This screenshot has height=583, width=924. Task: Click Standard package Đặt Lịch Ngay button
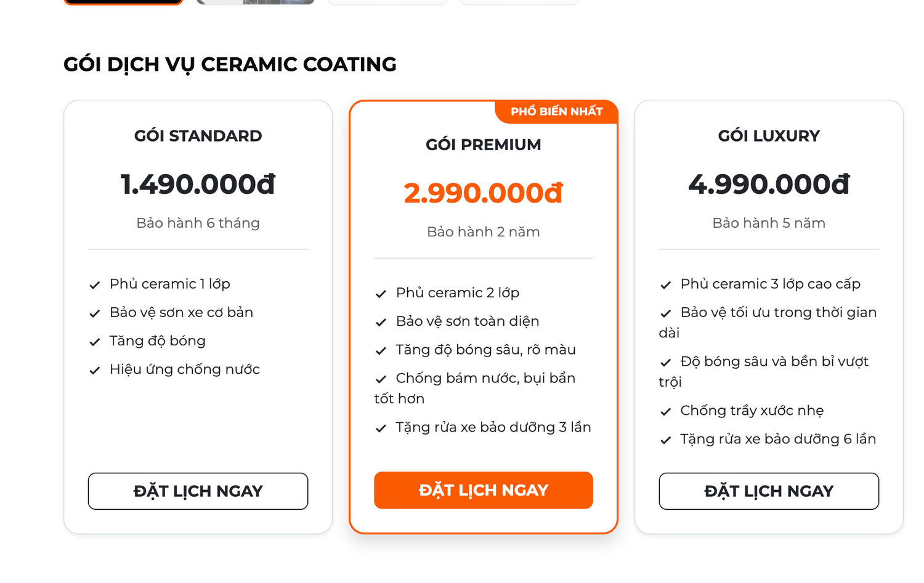pos(198,491)
